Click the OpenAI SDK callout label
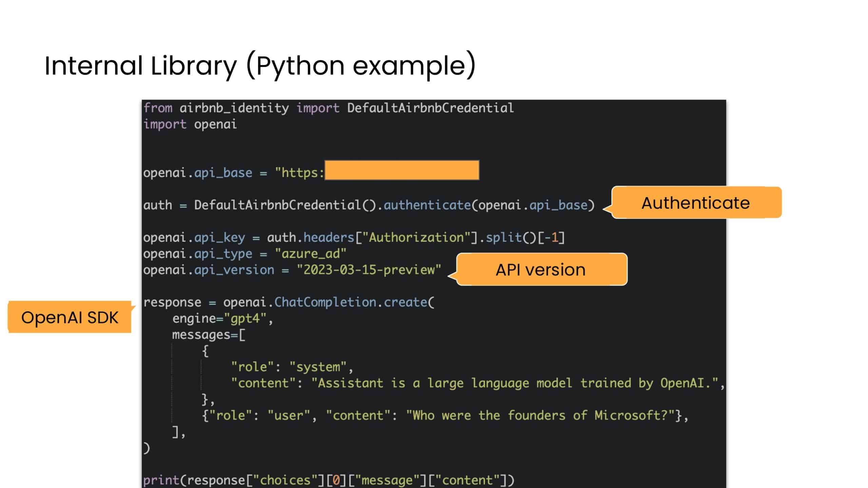 pos(70,318)
